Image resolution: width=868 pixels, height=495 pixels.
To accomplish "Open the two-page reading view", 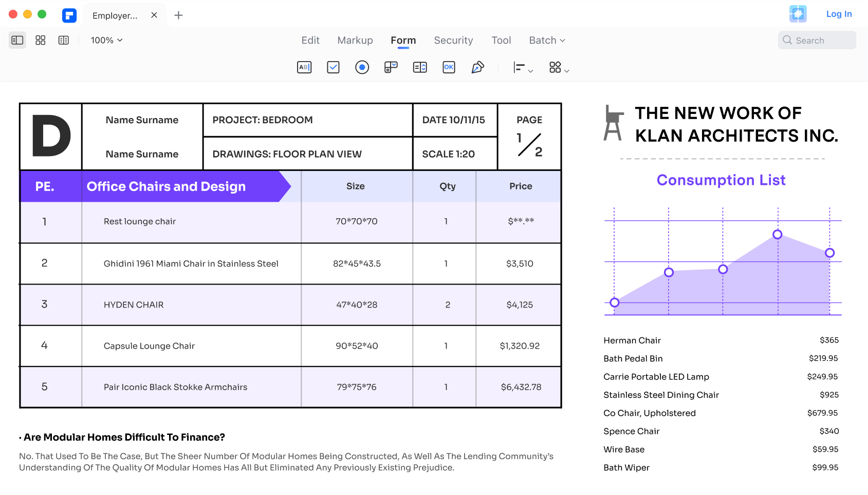I will [x=64, y=40].
